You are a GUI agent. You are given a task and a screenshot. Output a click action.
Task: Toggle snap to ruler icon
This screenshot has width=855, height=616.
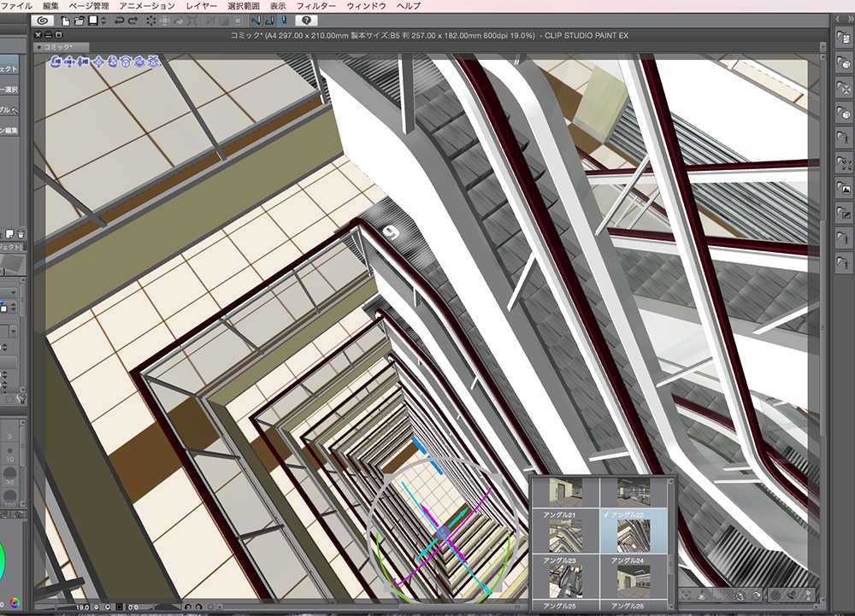(x=256, y=20)
